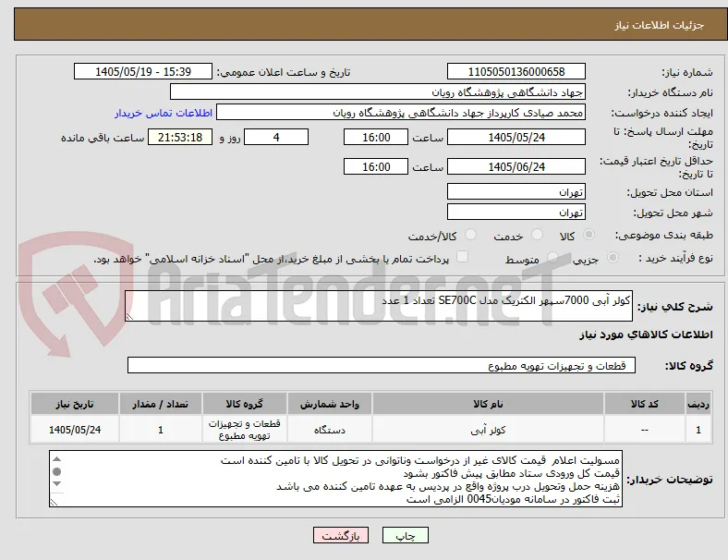Click the delivery city field تهران
The height and width of the screenshot is (560, 728).
[x=516, y=212]
